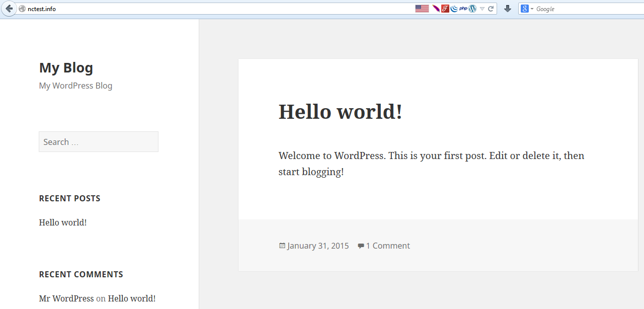
Task: Click the php icon in address bar
Action: coord(463,9)
